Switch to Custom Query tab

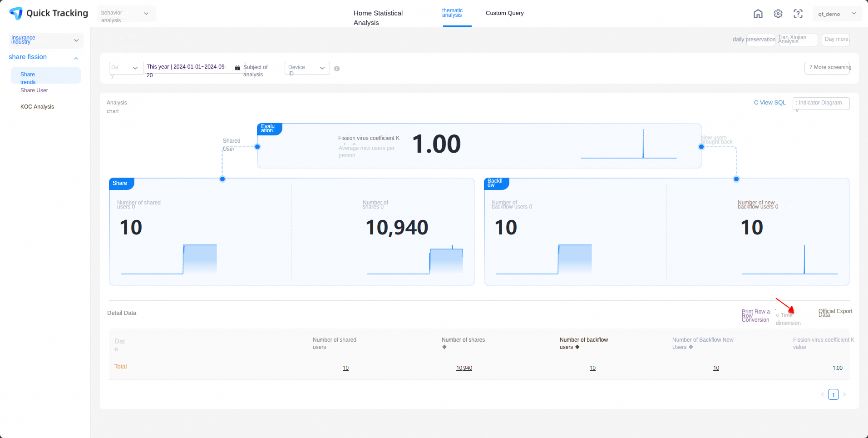click(x=505, y=13)
